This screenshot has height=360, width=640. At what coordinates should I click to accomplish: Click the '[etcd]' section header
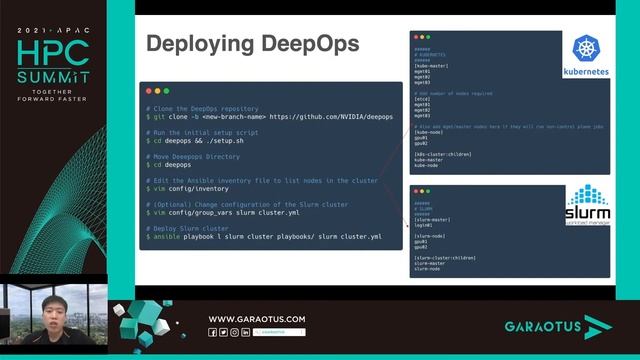click(422, 99)
